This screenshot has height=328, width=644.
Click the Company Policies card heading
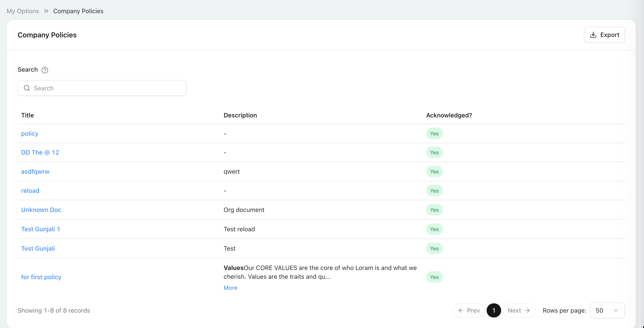click(47, 35)
